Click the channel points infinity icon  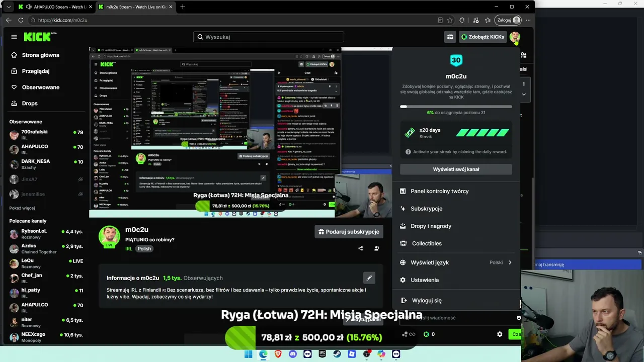(409, 334)
